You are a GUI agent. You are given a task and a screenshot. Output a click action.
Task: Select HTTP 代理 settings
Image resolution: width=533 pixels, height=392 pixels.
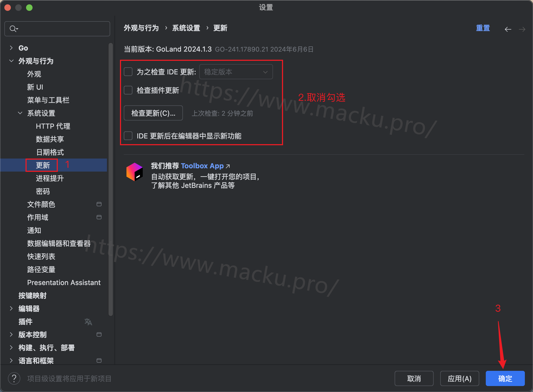[x=53, y=126]
